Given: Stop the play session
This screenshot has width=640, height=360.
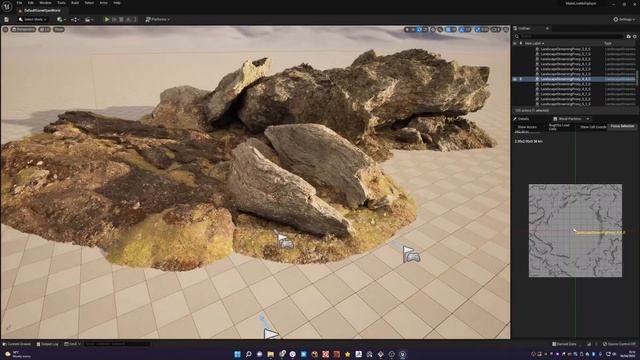Looking at the screenshot, I should [121, 19].
